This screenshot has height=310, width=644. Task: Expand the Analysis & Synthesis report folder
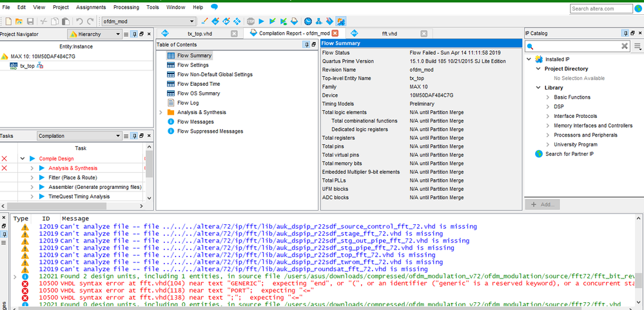click(x=161, y=112)
